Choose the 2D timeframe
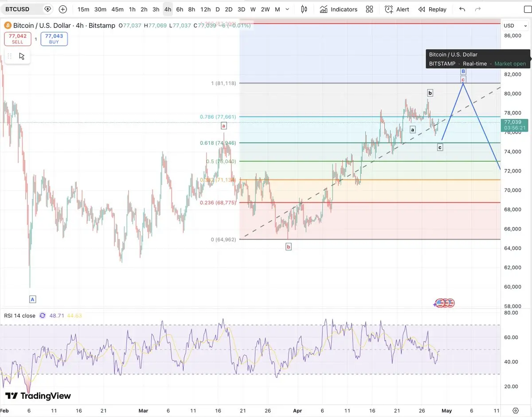Screen dimensions: 532x417 [229, 9]
